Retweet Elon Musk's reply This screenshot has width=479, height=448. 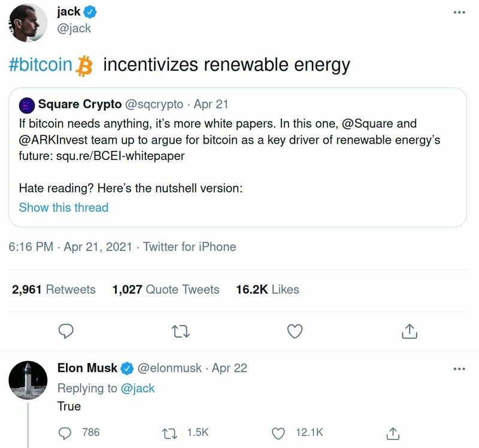pyautogui.click(x=171, y=432)
